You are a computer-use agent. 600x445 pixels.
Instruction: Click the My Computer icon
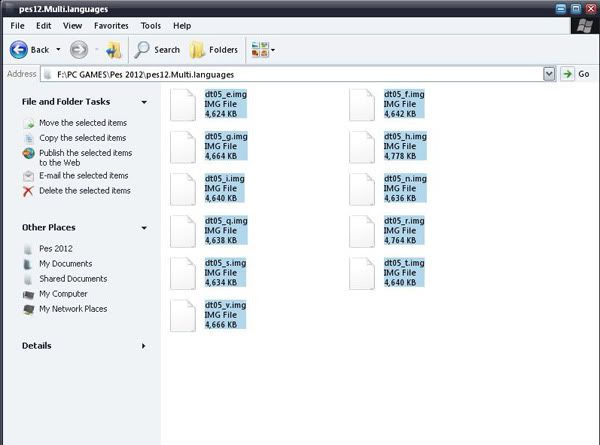[x=28, y=294]
